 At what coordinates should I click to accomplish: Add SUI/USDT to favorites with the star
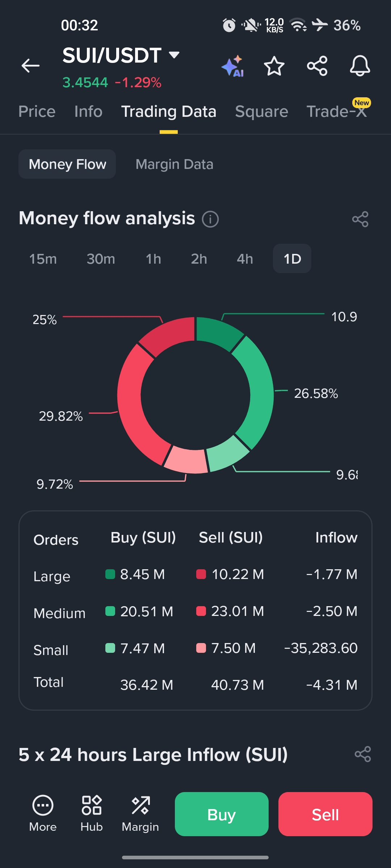(274, 66)
